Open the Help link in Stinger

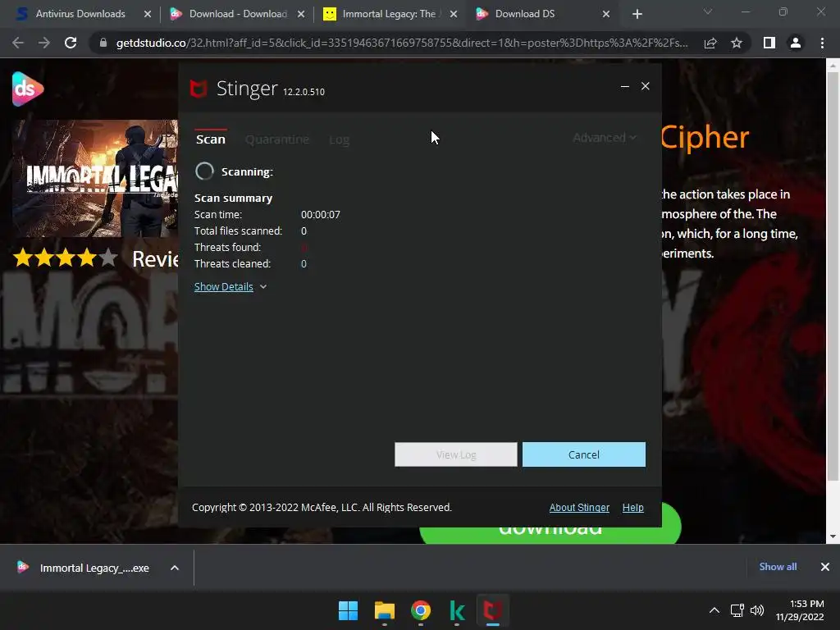[632, 507]
